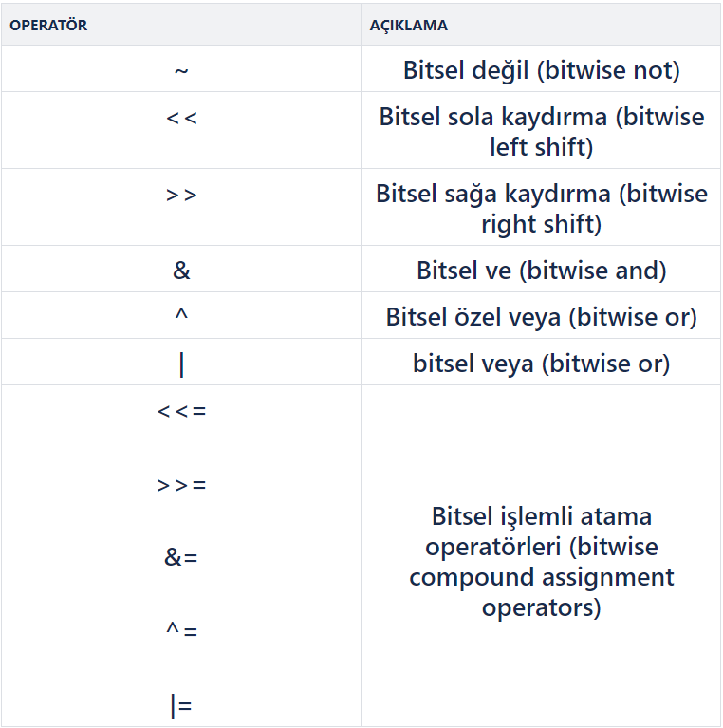Select the <<= assignment operator

coord(181,411)
